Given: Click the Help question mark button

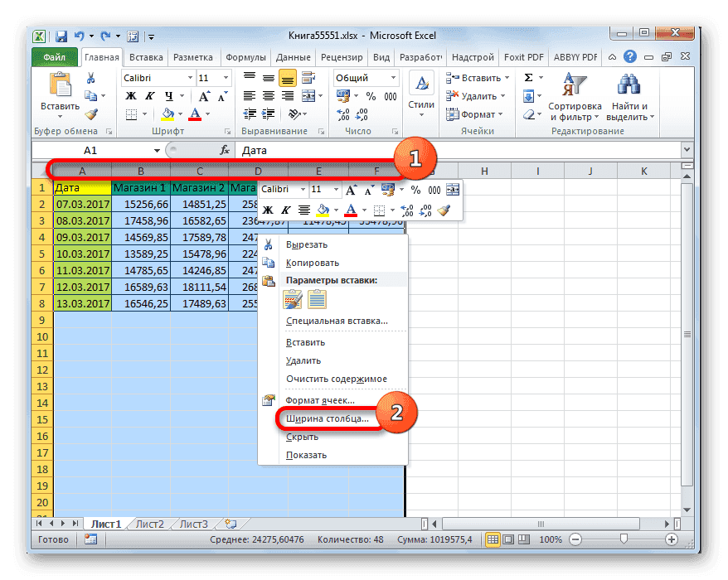Looking at the screenshot, I should pyautogui.click(x=631, y=57).
